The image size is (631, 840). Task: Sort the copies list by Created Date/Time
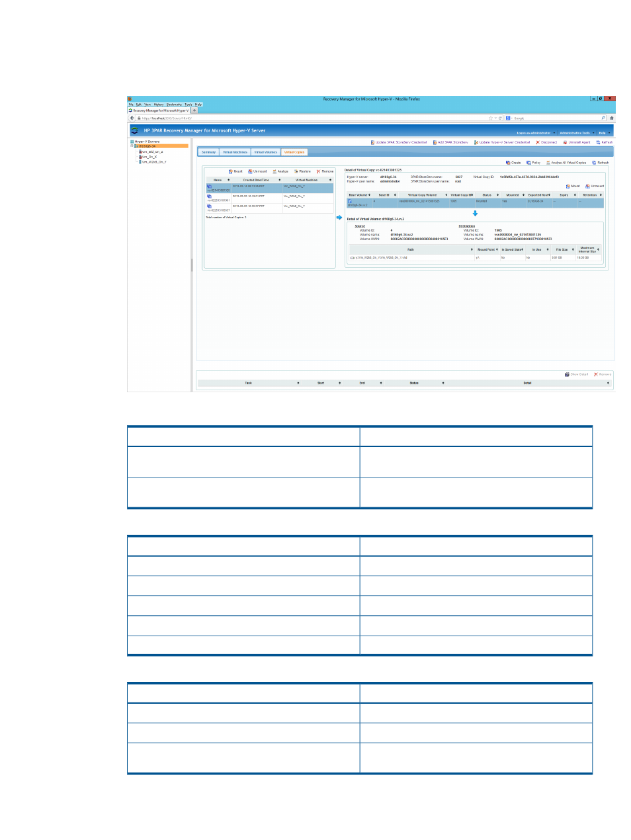click(x=257, y=180)
